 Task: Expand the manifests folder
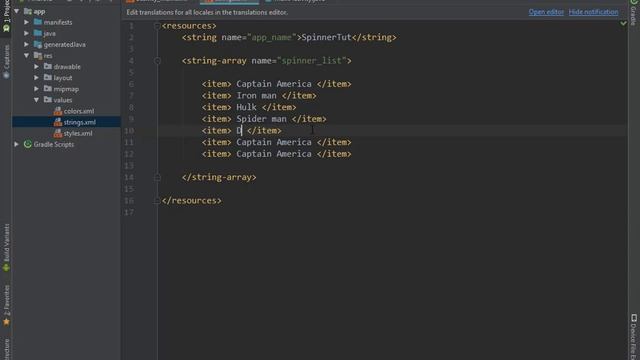(27, 22)
